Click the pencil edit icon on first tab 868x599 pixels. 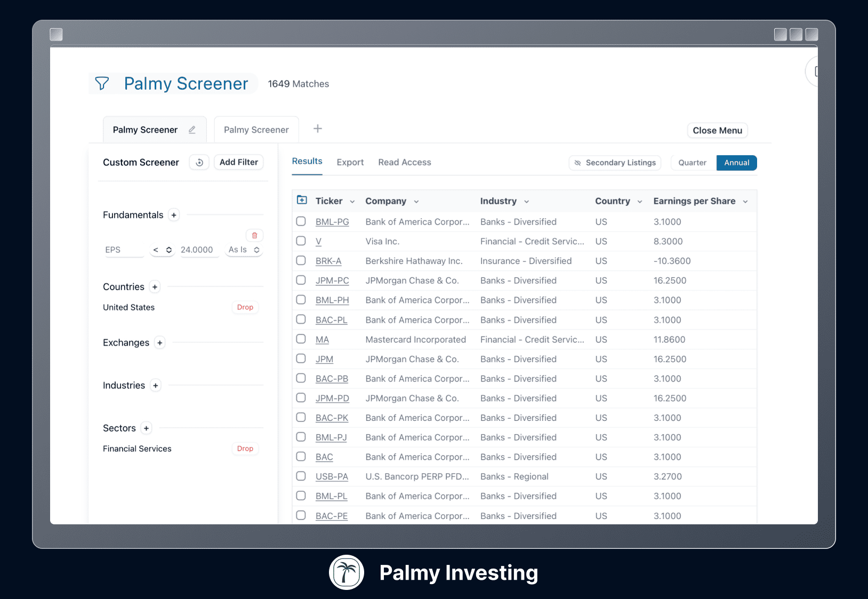192,130
